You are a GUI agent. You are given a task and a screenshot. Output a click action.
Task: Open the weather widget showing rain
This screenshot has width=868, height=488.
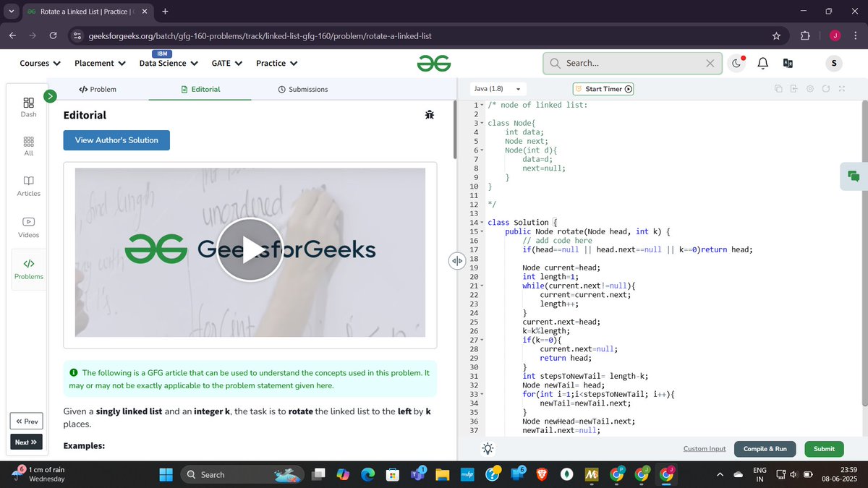(x=40, y=474)
